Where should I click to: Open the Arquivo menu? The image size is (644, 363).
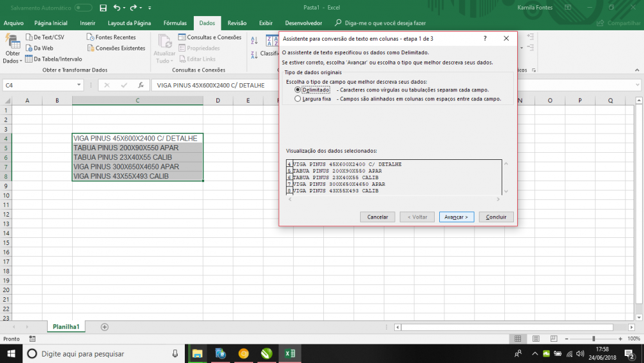coord(14,23)
